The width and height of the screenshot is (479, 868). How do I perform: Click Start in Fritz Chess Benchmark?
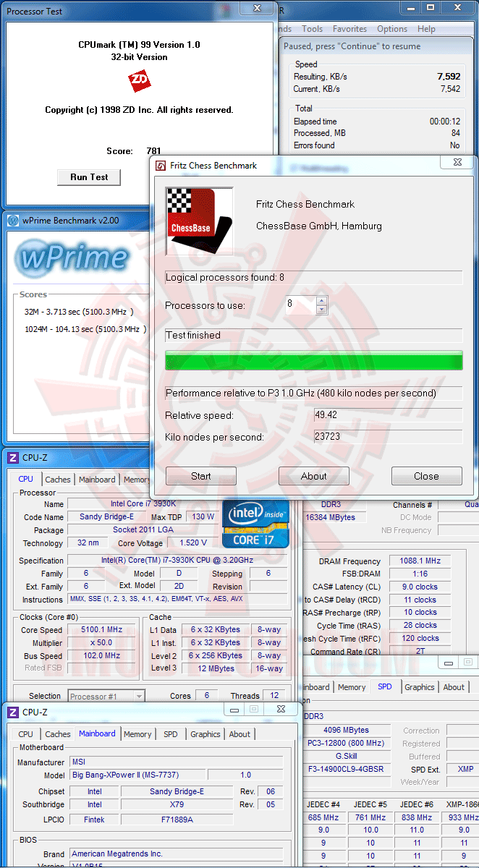point(201,476)
